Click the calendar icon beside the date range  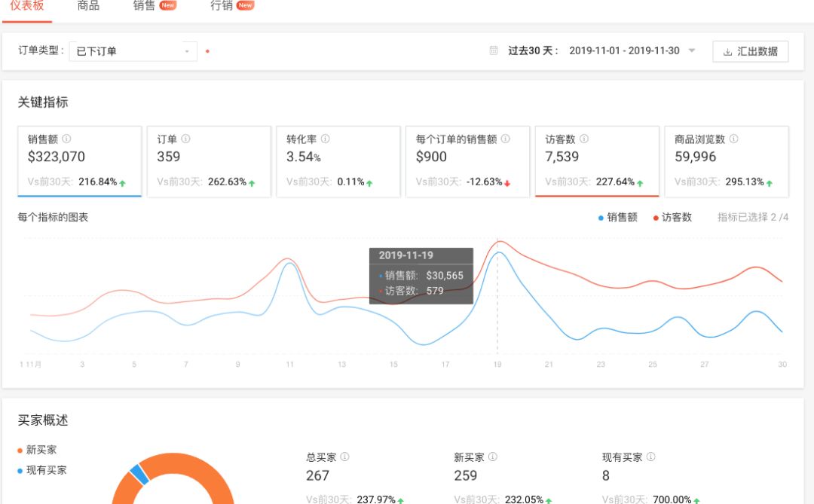pyautogui.click(x=492, y=50)
